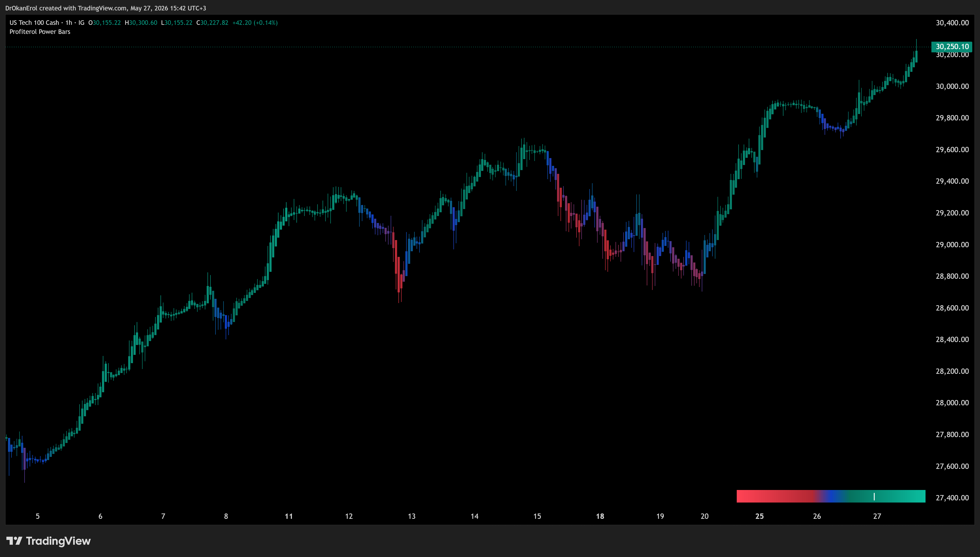The width and height of the screenshot is (980, 557).
Task: Click date label 19 on time axis
Action: (x=660, y=516)
